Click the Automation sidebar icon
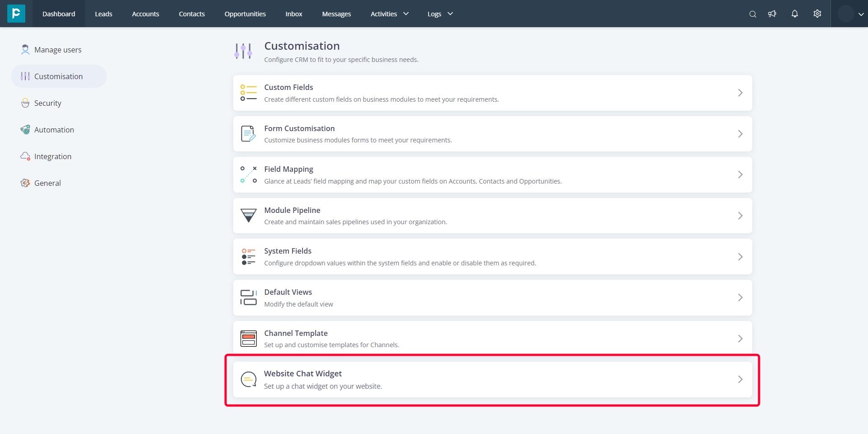Viewport: 868px width, 434px height. pos(25,130)
